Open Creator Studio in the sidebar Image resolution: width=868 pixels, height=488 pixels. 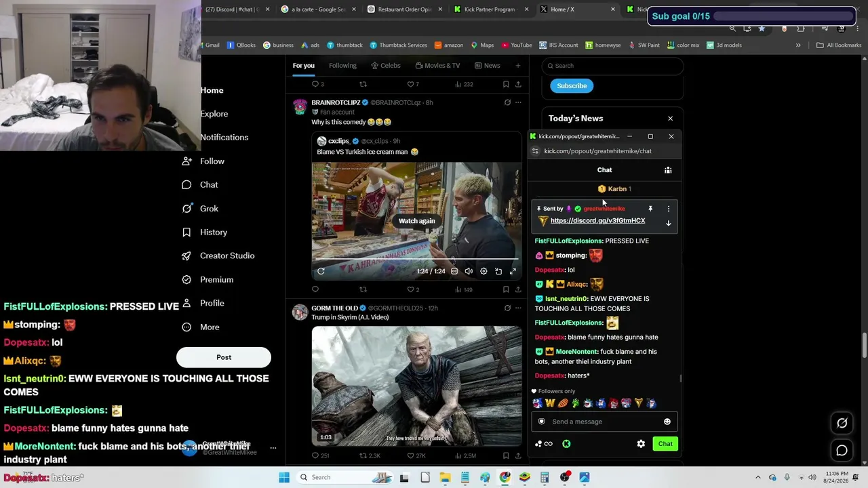[218, 256]
